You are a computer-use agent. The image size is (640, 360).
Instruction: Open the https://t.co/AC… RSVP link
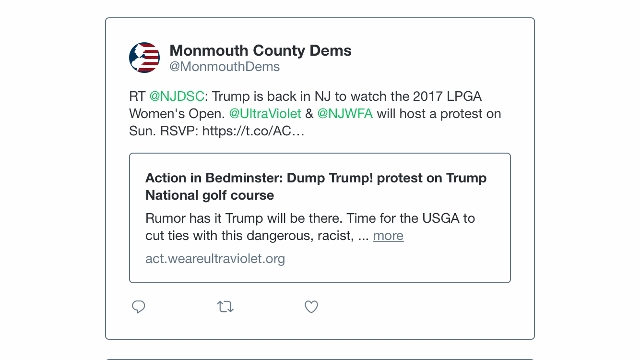(253, 131)
